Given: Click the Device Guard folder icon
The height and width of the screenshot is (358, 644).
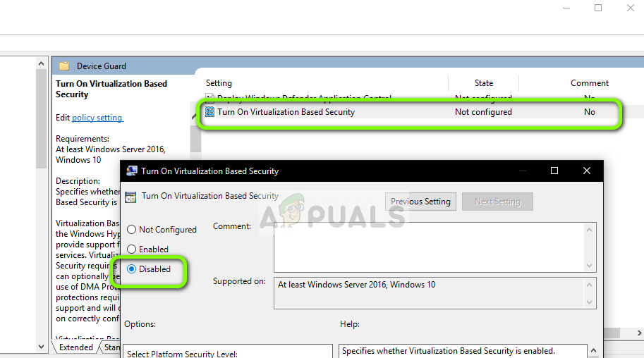Looking at the screenshot, I should (64, 66).
